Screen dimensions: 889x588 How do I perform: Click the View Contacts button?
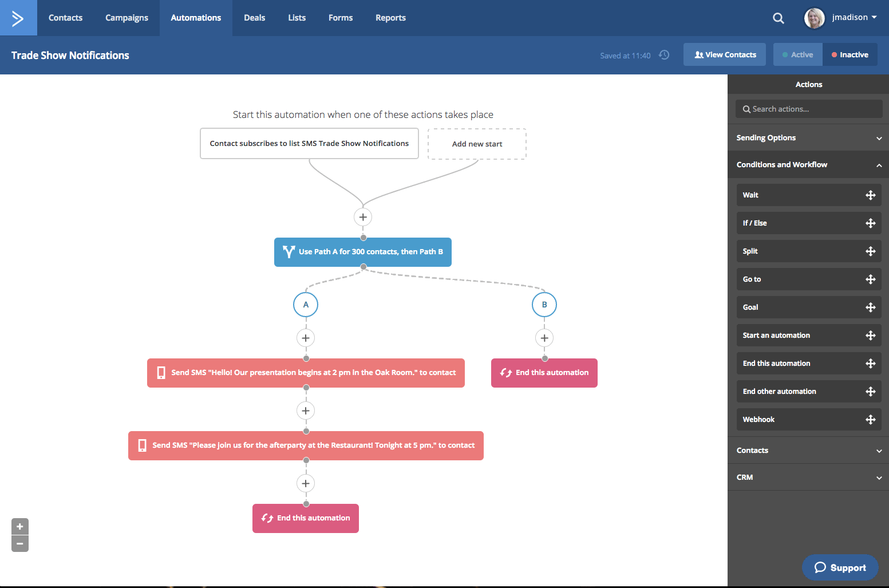[x=725, y=55]
